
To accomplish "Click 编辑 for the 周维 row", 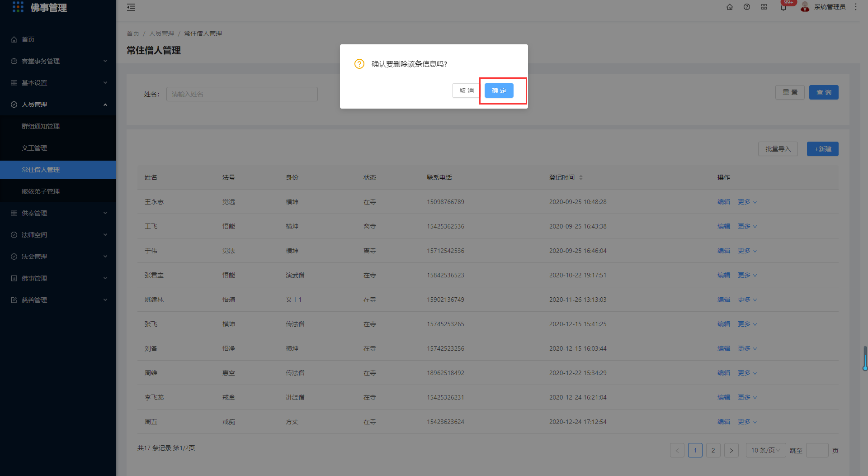I will click(724, 373).
